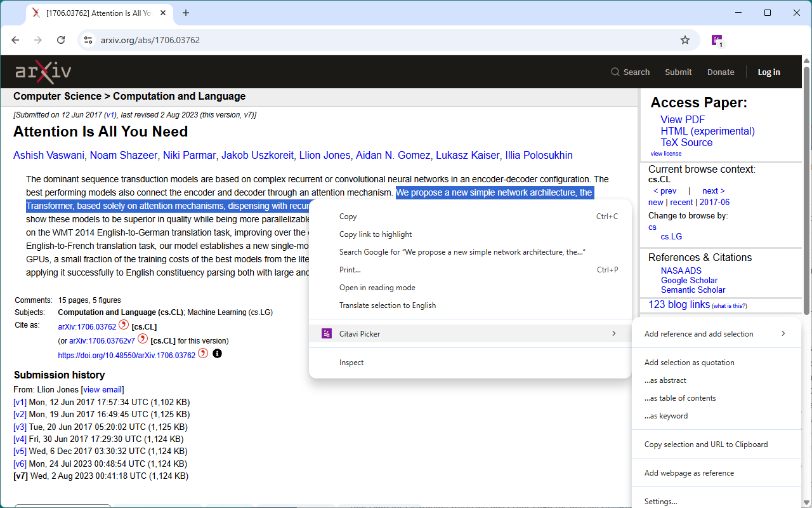Choose Search Google for selected text
This screenshot has height=508, width=812.
tap(470, 252)
